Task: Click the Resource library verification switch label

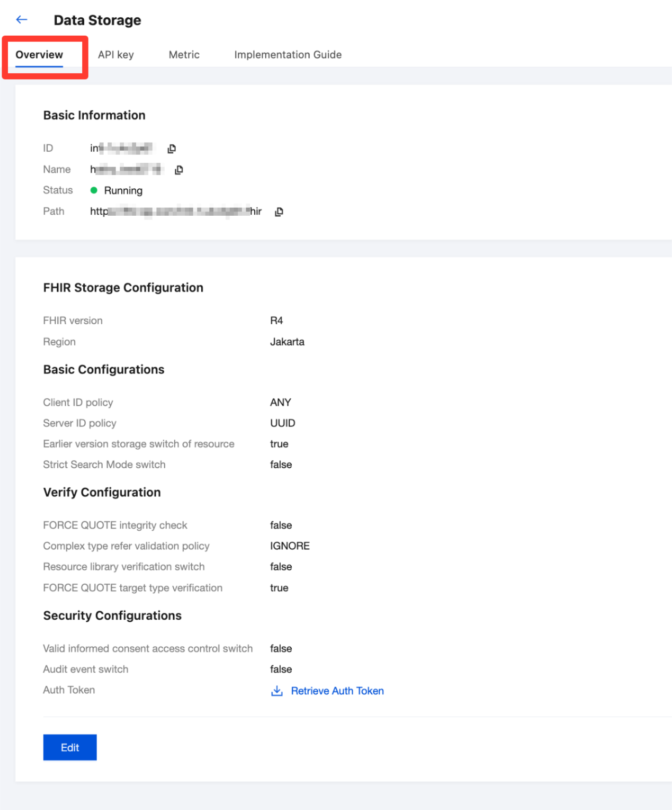Action: [x=124, y=567]
